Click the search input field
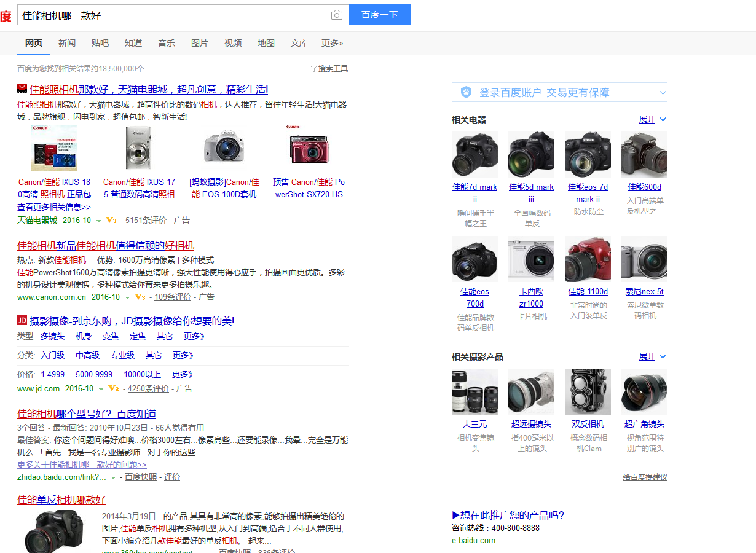The image size is (756, 553). coord(172,15)
